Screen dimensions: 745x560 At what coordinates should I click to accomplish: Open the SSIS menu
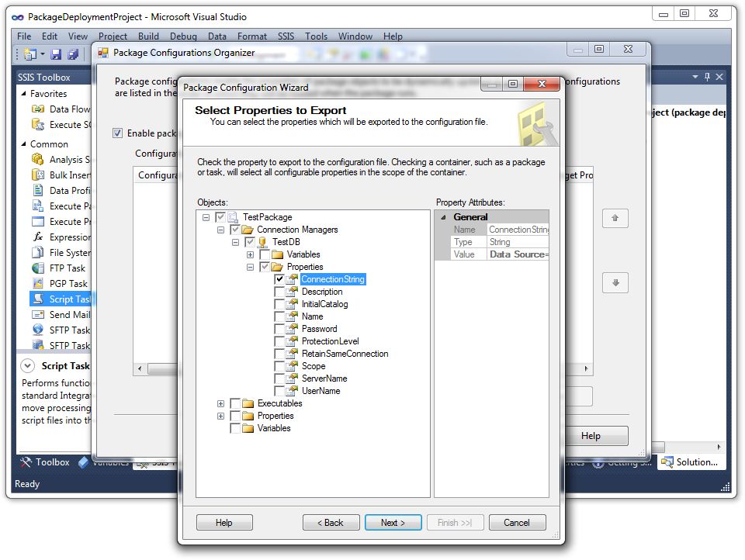[x=286, y=36]
